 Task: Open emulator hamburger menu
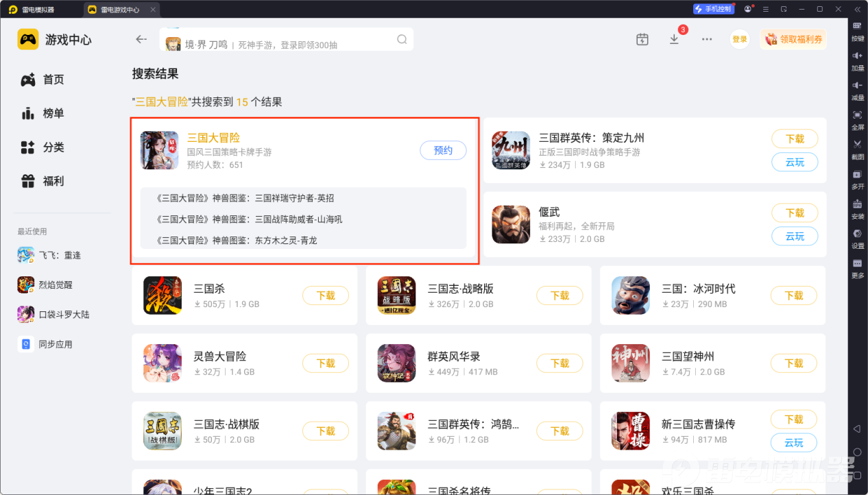[766, 9]
